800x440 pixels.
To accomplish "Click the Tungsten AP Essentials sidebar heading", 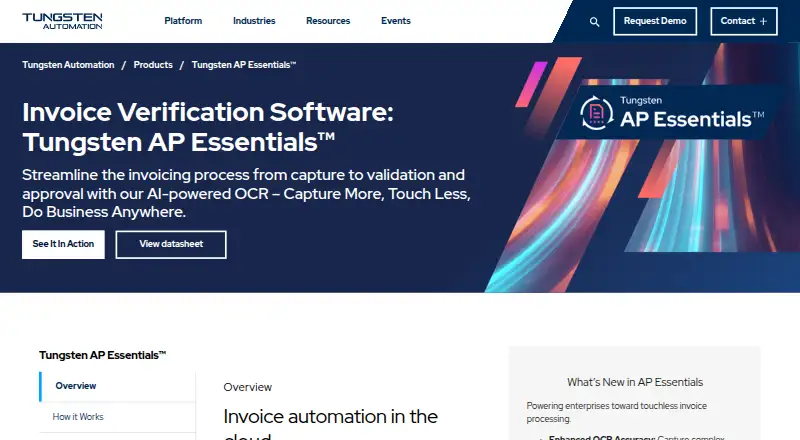I will [103, 355].
